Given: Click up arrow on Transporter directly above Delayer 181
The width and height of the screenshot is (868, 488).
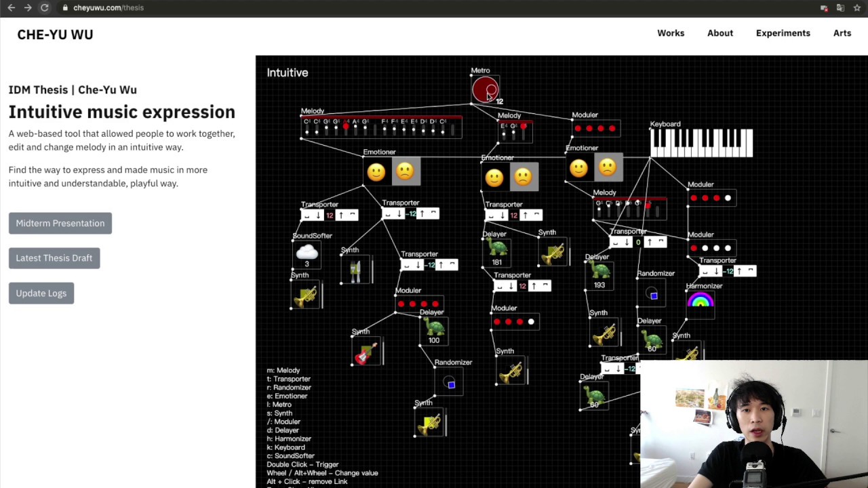Looking at the screenshot, I should coord(526,215).
